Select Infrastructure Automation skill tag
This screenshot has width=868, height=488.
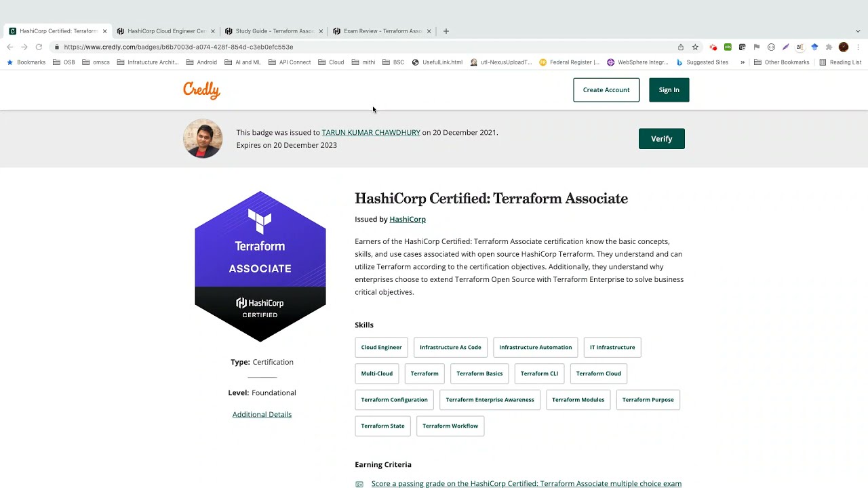[536, 348]
